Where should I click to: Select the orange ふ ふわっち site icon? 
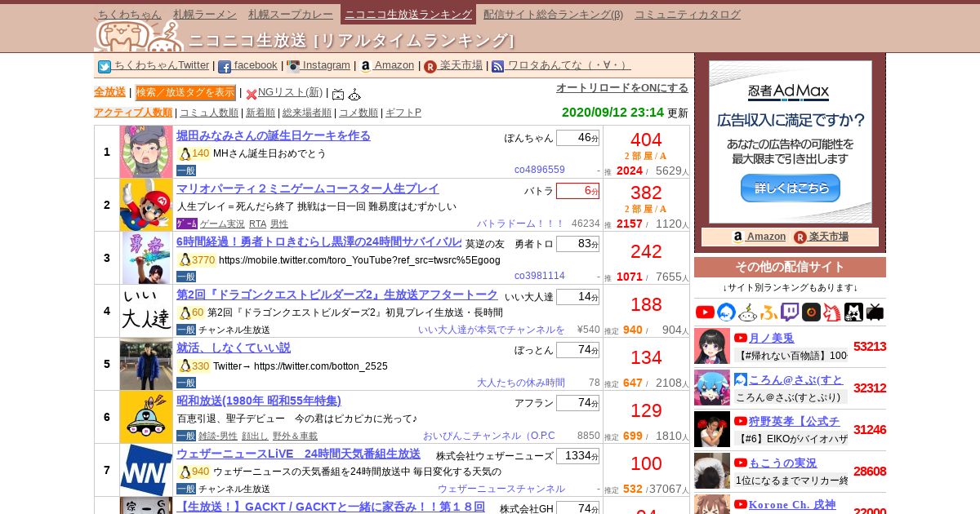click(x=768, y=312)
